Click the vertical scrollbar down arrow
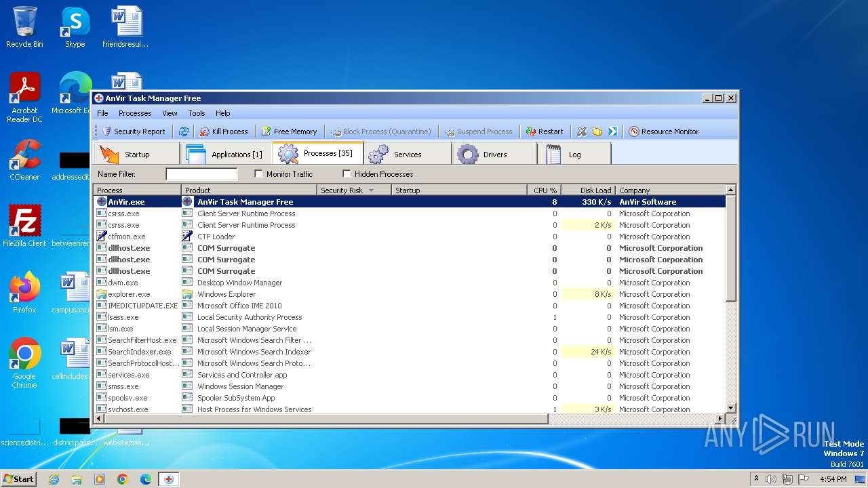 coord(731,408)
